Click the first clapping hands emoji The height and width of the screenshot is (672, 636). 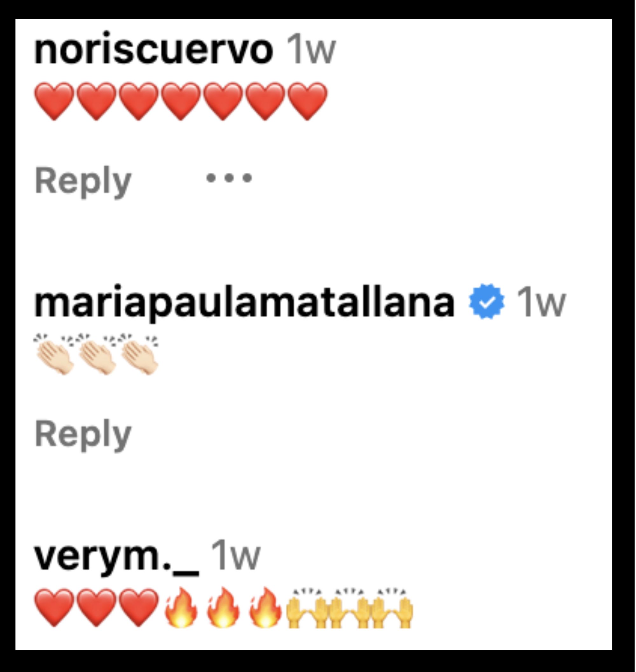[x=54, y=355]
